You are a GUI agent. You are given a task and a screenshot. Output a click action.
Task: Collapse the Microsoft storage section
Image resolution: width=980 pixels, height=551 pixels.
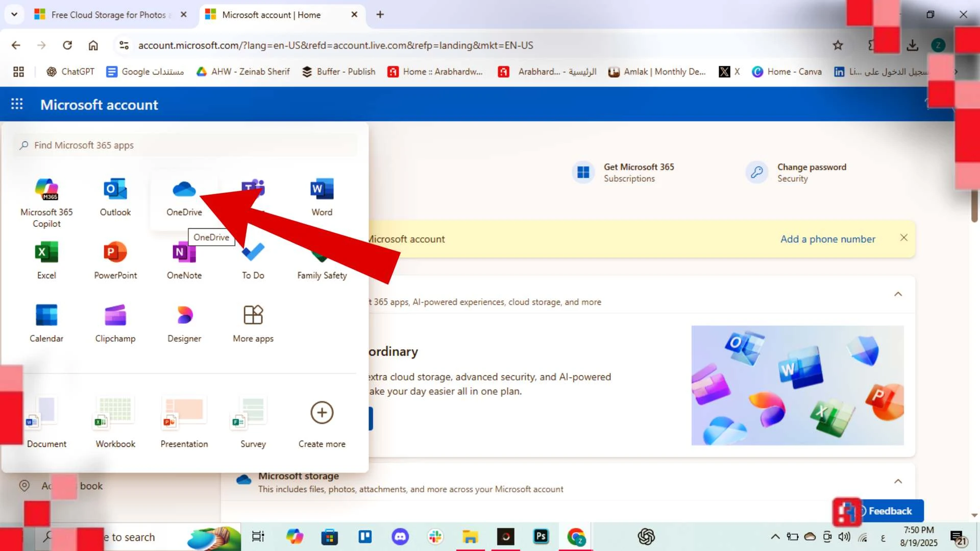tap(898, 482)
